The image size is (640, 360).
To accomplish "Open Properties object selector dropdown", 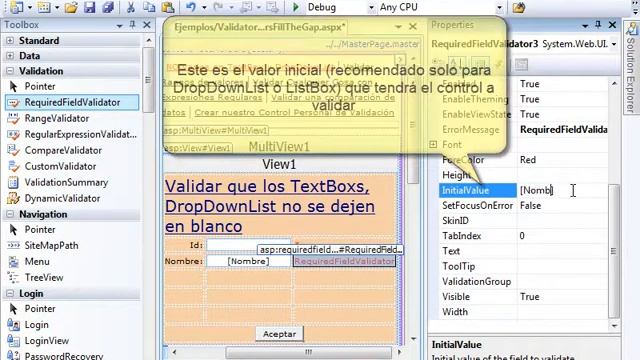I will (613, 44).
